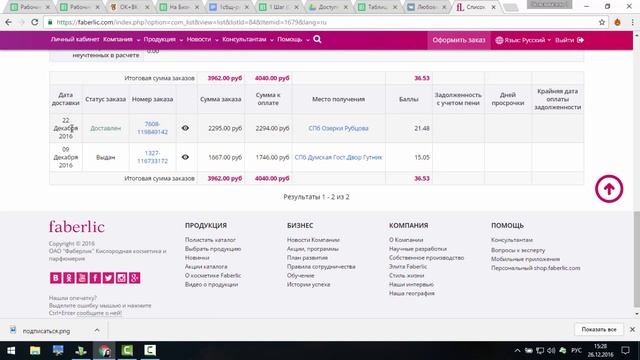Screen dimensions: 640x360
Task: Open Chrome's three-dot menu
Action: [632, 22]
